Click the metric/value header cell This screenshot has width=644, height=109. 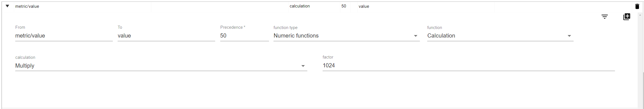83,6
